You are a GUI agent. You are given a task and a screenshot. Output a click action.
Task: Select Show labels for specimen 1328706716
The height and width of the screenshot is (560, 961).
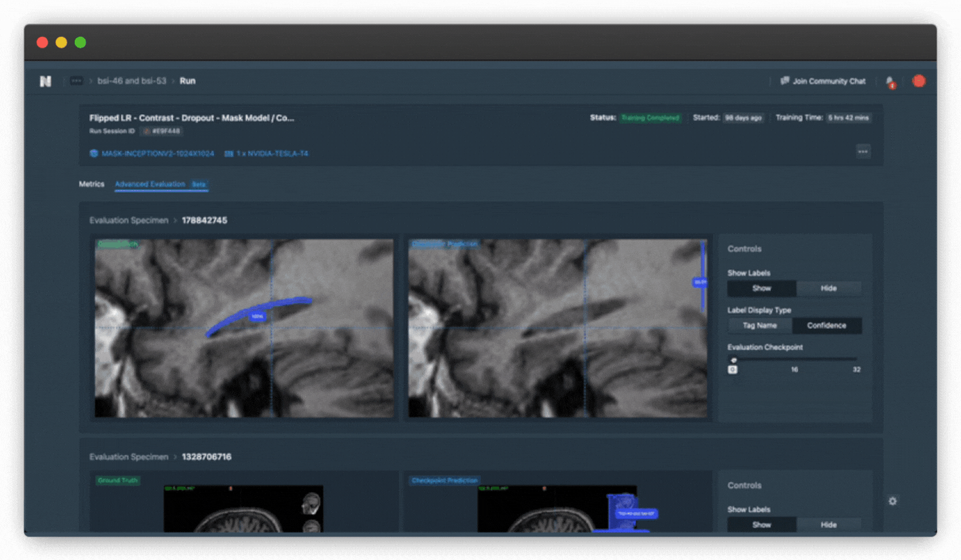762,525
